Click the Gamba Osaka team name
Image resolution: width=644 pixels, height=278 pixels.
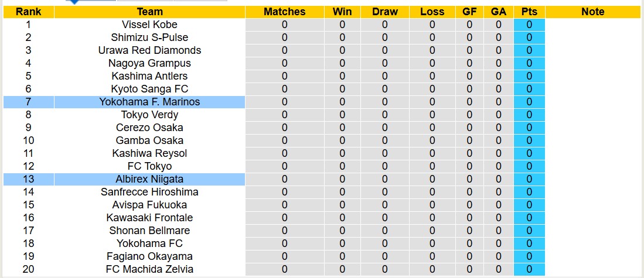click(149, 140)
